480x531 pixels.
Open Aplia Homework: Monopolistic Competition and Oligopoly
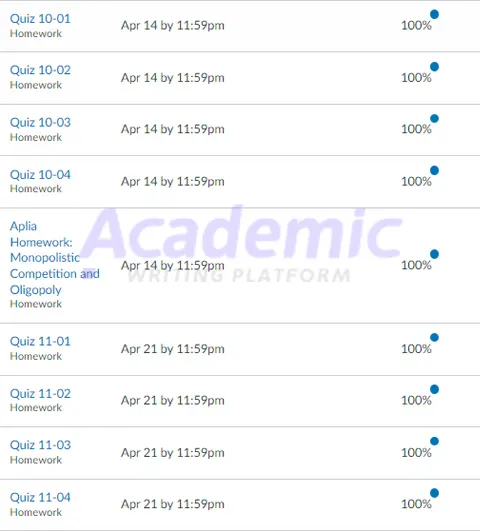55,258
